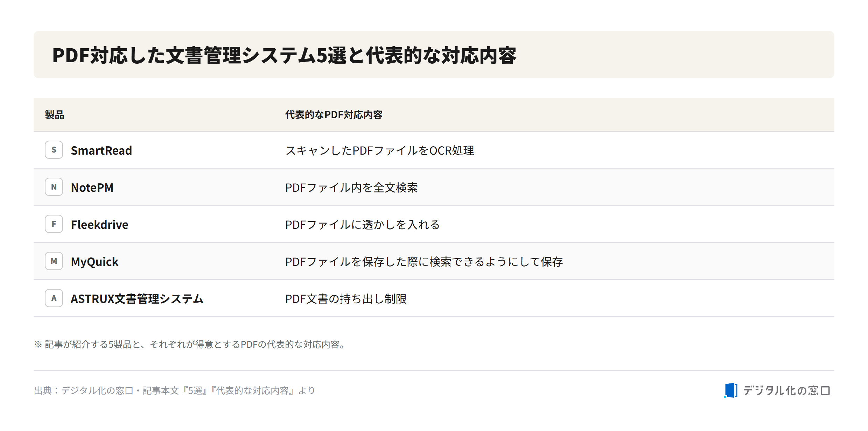Image resolution: width=868 pixels, height=431 pixels.
Task: Open the MyQuick product entry
Action: (x=94, y=262)
